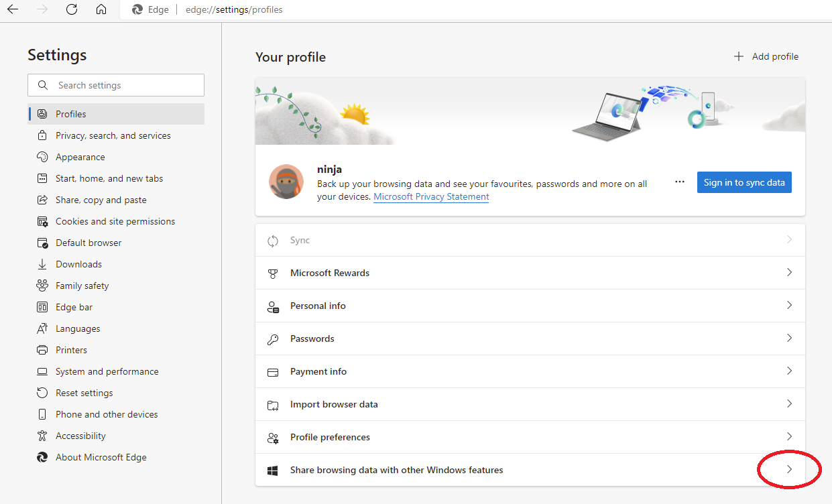The image size is (832, 504).
Task: Click the home icon in toolbar
Action: point(101,9)
